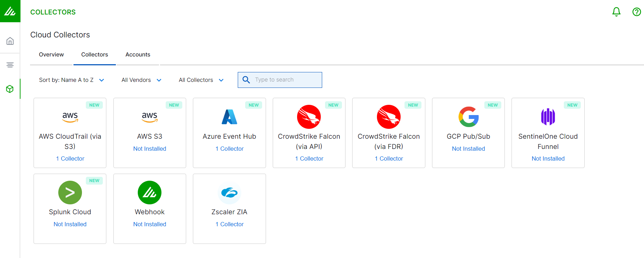Switch to the Accounts tab
The width and height of the screenshot is (644, 258).
[x=138, y=55]
